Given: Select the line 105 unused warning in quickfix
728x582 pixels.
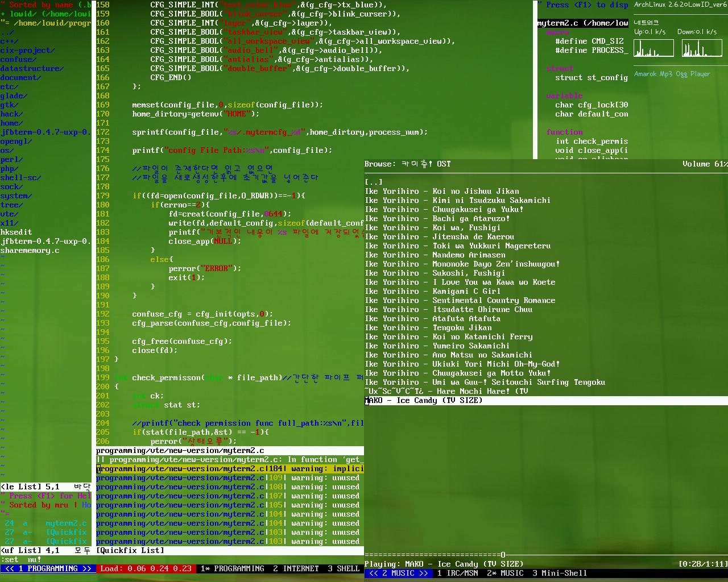Looking at the screenshot, I should 230,505.
